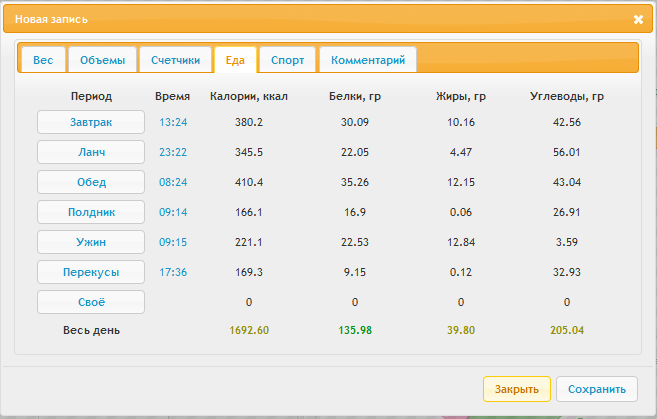The width and height of the screenshot is (657, 419).
Task: Click the 08:24 time link for Обед
Action: point(173,182)
